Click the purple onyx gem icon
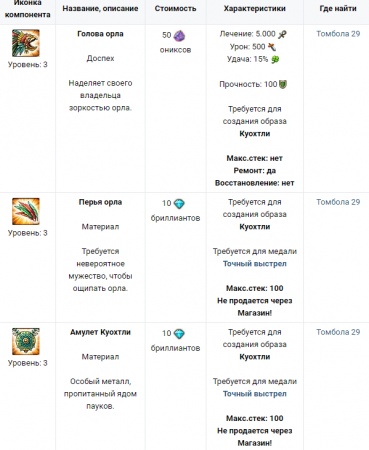Viewport: 369px width, 450px height. click(x=179, y=35)
